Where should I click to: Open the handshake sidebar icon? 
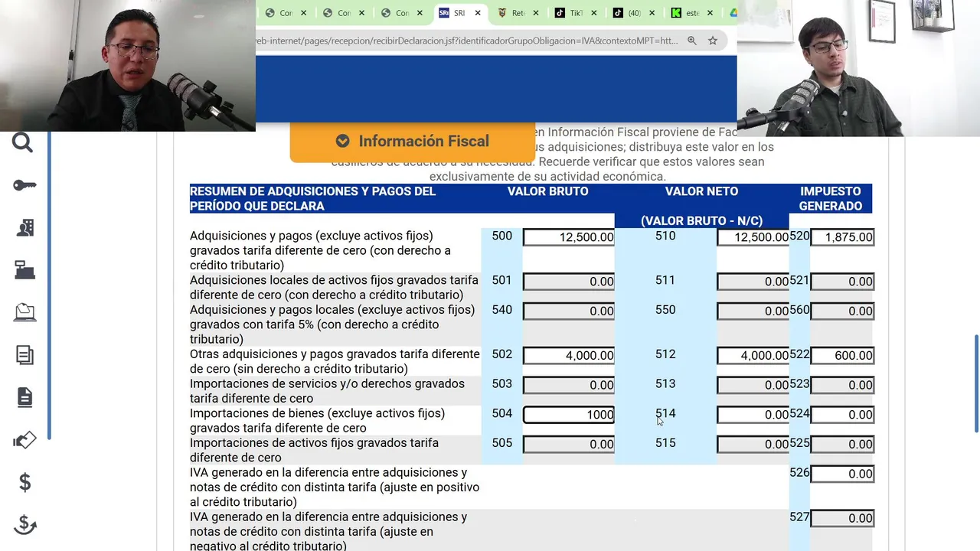click(x=24, y=440)
